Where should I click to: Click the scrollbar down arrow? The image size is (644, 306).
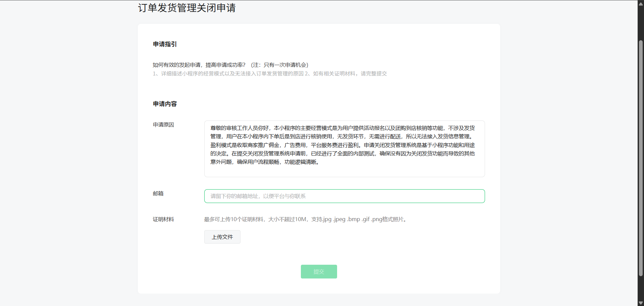pos(641,303)
